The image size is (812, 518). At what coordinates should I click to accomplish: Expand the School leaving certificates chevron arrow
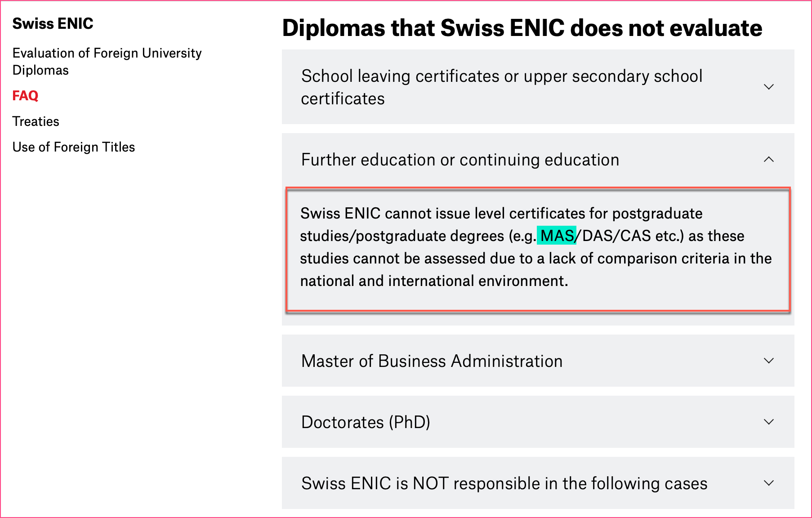click(769, 87)
